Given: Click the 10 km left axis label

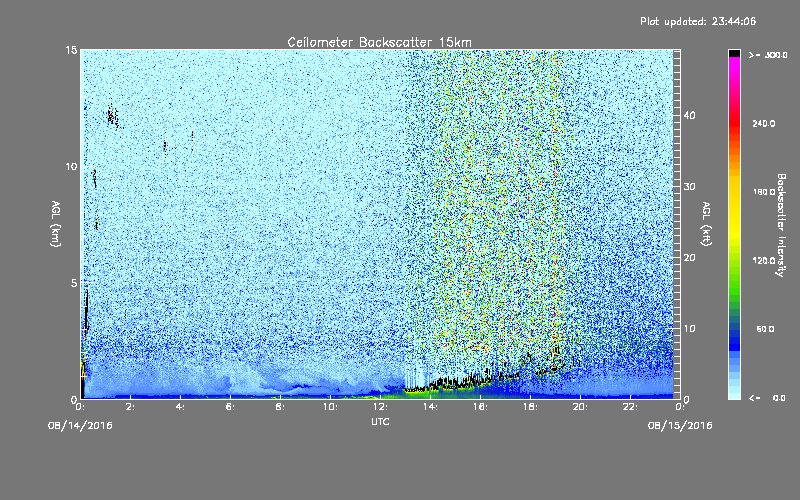Looking at the screenshot, I should tap(71, 166).
